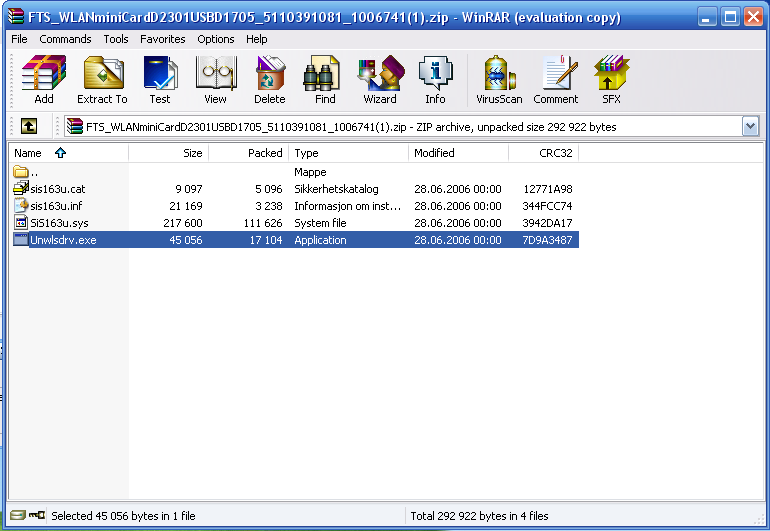Open the Commands menu
Viewport: 770px width, 531px height.
pyautogui.click(x=65, y=39)
